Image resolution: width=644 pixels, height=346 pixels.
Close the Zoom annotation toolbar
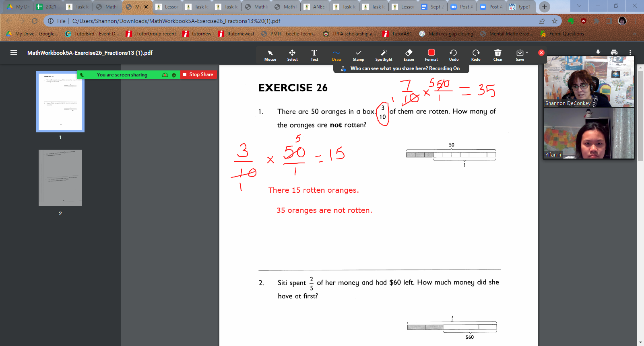(541, 53)
